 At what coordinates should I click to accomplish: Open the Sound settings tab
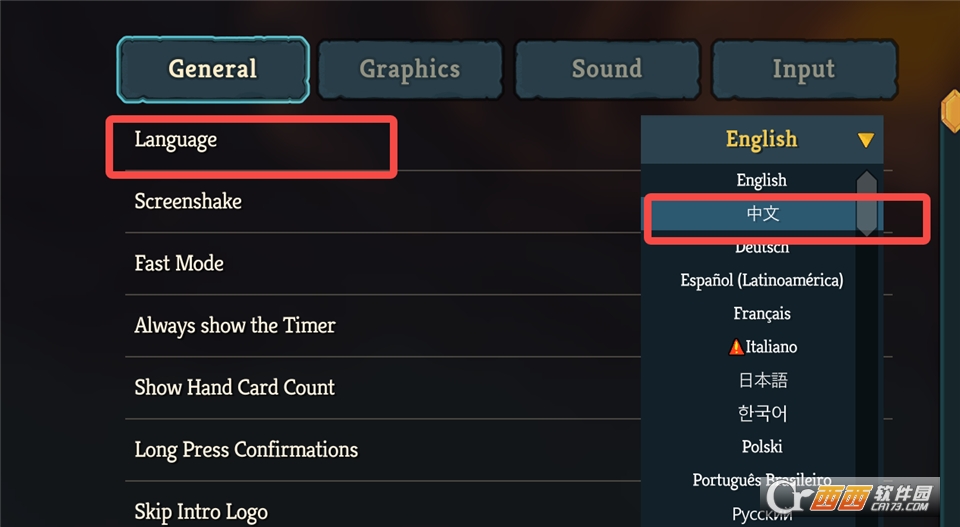606,69
